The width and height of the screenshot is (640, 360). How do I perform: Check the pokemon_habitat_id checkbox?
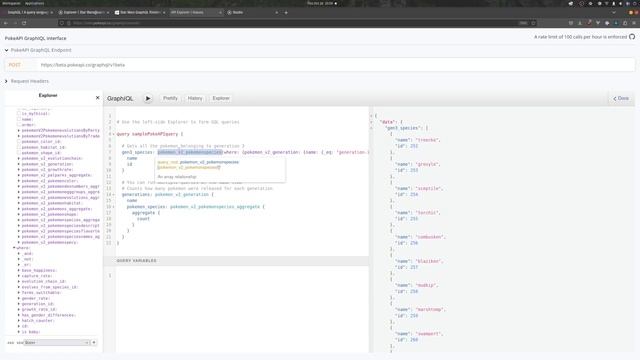19,147
